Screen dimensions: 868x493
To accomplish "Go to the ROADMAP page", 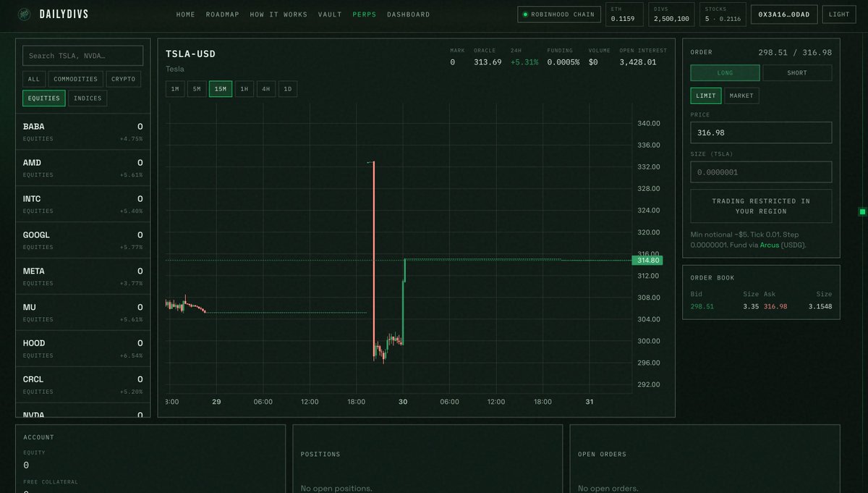I will (x=223, y=14).
